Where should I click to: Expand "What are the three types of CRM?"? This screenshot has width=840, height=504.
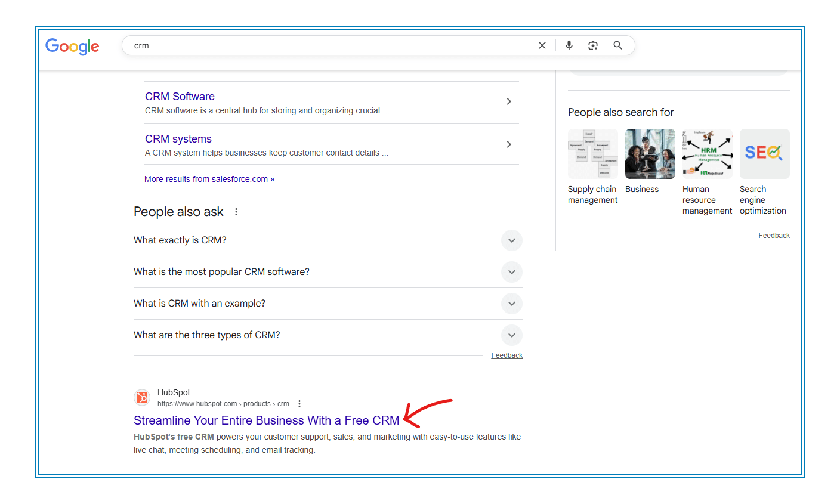click(x=328, y=335)
